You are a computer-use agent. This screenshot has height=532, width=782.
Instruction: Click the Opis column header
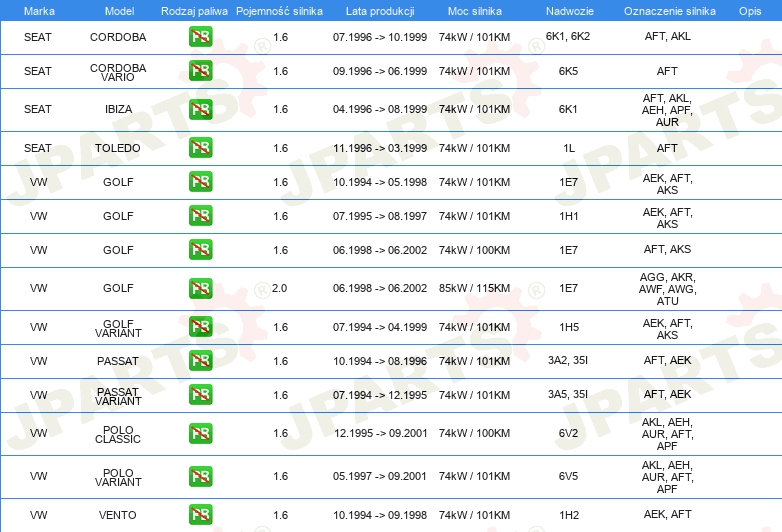tap(750, 11)
